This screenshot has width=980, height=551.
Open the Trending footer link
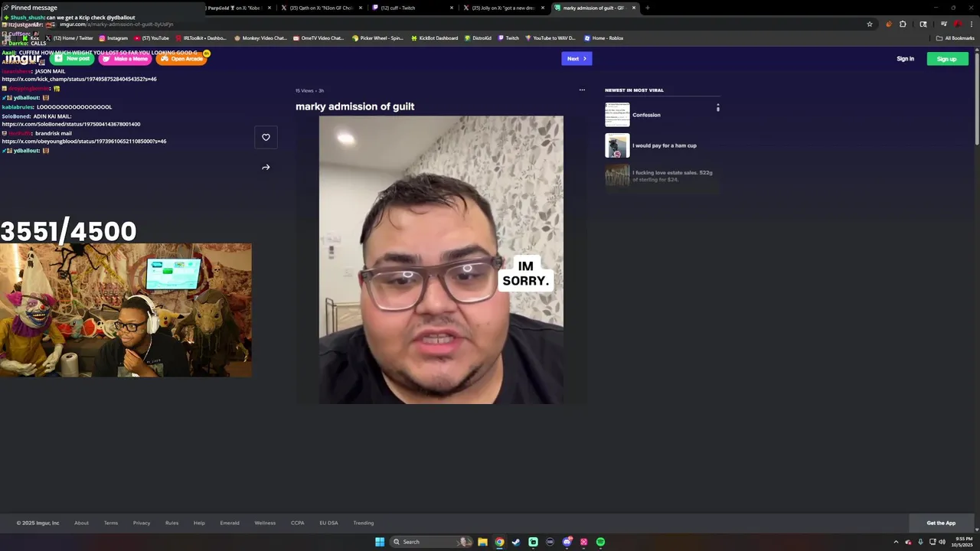(363, 523)
